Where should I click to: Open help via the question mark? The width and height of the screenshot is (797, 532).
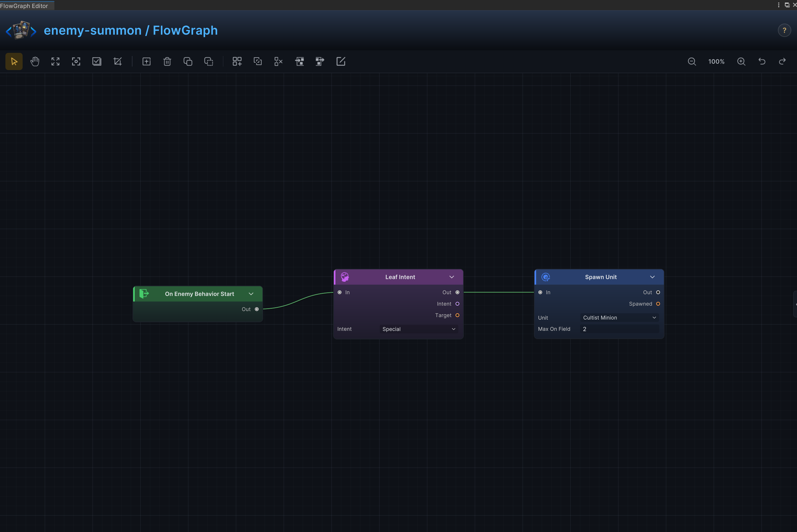[x=784, y=31]
